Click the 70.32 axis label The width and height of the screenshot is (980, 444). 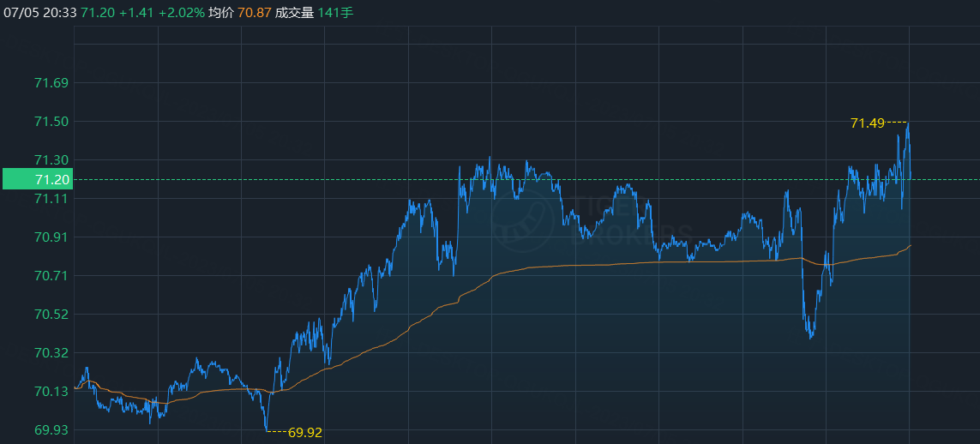click(51, 353)
